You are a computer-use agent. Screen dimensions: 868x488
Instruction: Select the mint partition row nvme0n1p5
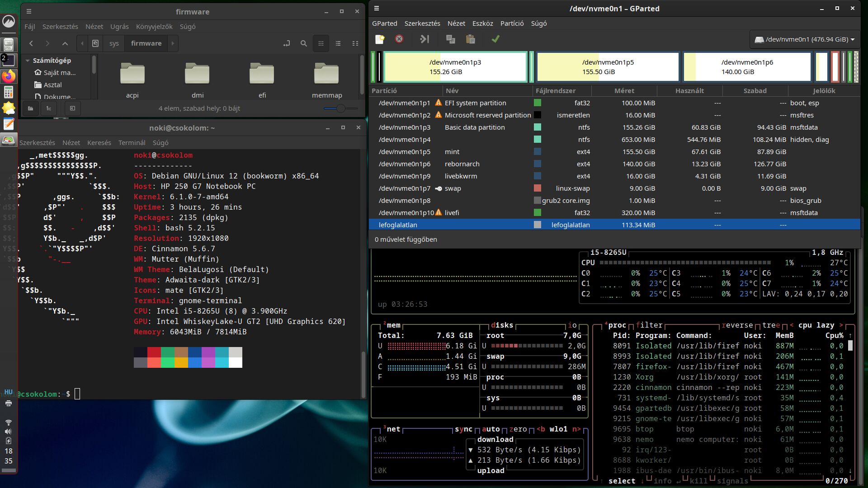615,152
